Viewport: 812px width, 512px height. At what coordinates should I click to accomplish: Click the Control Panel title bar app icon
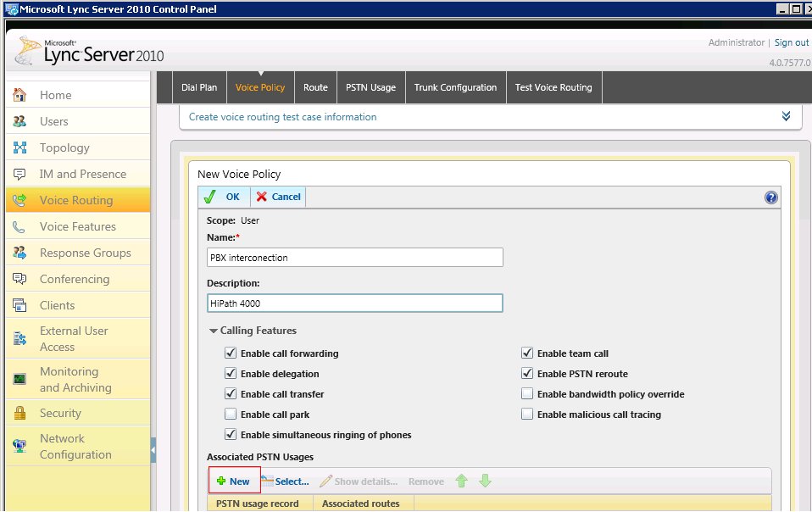(x=11, y=8)
